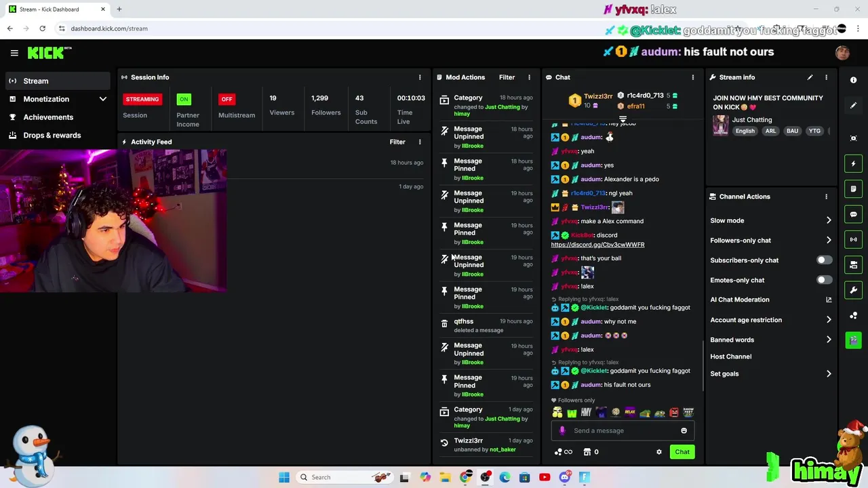Expand Followers-only chat options
Screen dimensions: 868x488
coord(829,240)
